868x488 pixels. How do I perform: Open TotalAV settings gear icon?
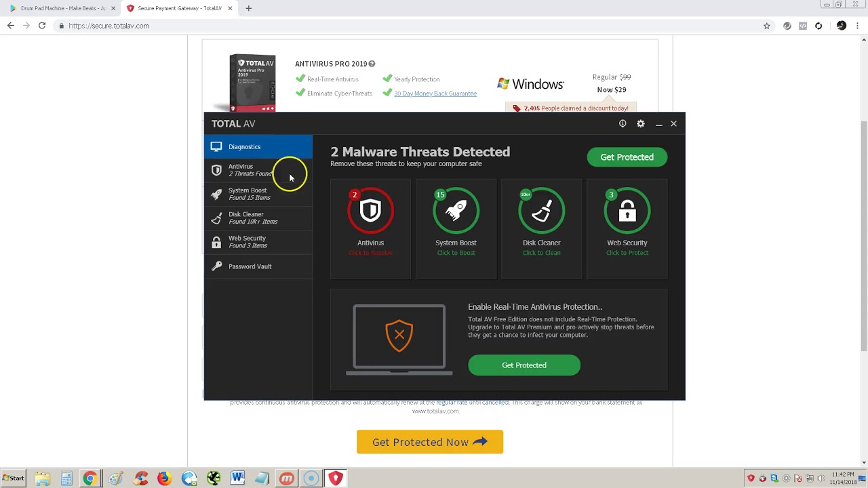coord(641,123)
